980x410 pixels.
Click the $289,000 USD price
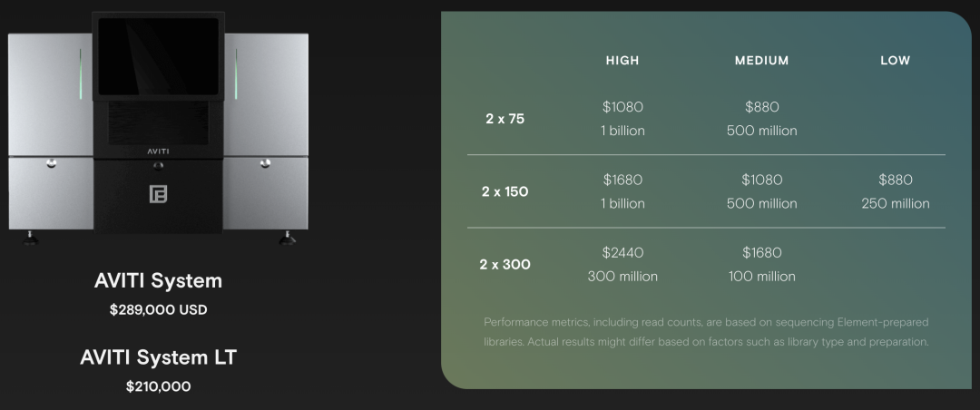click(158, 309)
